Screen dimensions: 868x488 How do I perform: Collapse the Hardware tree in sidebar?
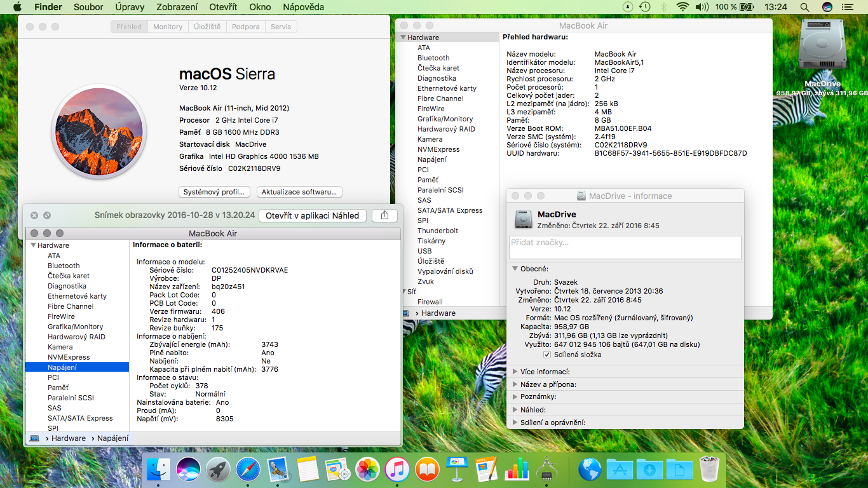tap(403, 37)
